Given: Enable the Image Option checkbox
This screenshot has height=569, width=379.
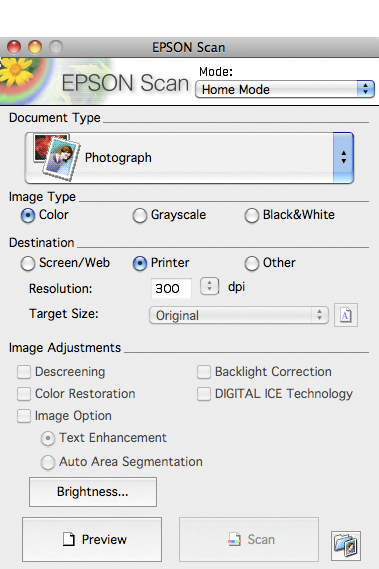Looking at the screenshot, I should [x=24, y=416].
